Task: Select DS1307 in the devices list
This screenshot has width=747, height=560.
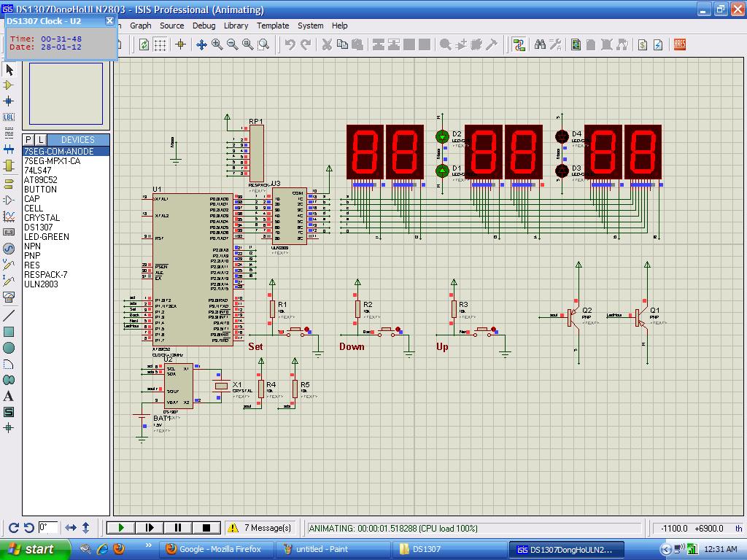Action: pos(38,227)
